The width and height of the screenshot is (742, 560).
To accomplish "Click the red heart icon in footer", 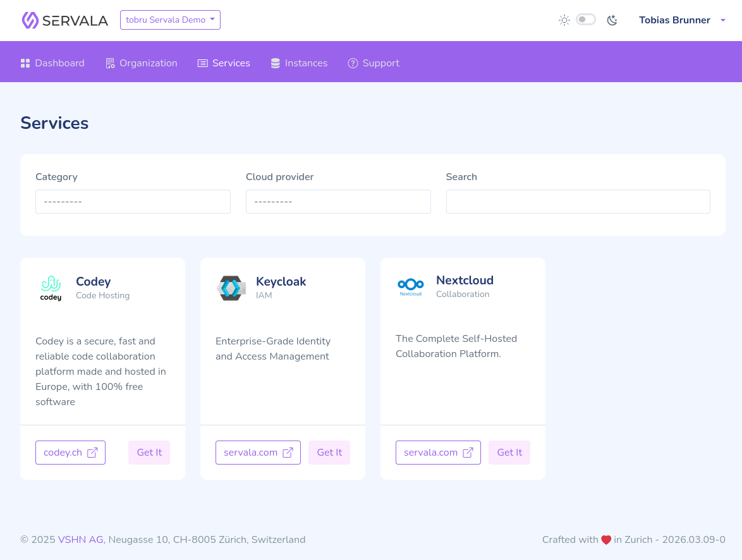I will click(x=606, y=540).
